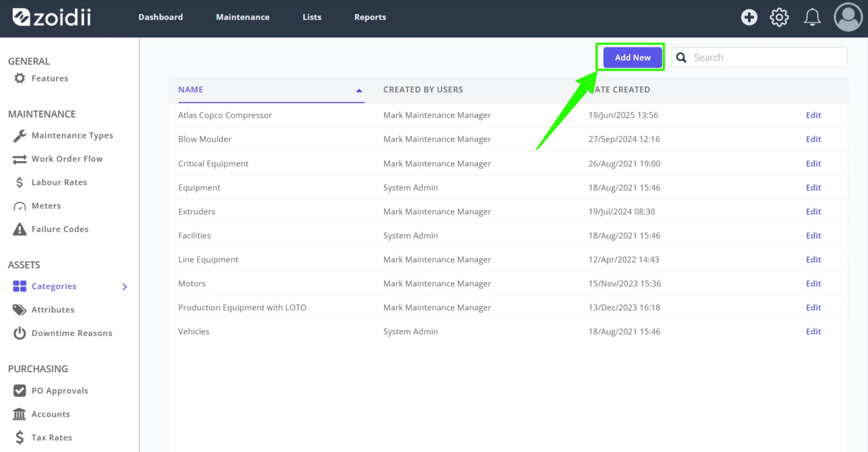
Task: Edit the Equipment category row
Action: coord(814,188)
